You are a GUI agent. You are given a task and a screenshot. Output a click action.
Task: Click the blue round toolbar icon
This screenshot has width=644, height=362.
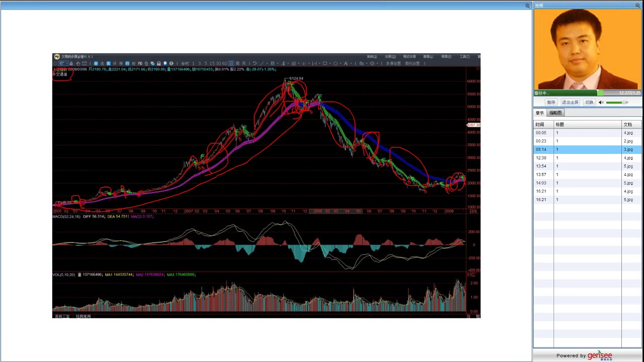(165, 63)
